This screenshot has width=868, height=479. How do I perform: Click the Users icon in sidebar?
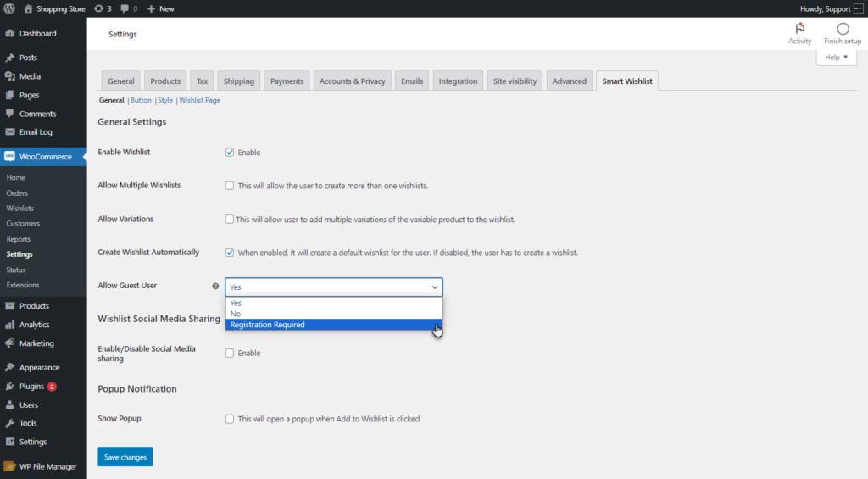pos(10,404)
